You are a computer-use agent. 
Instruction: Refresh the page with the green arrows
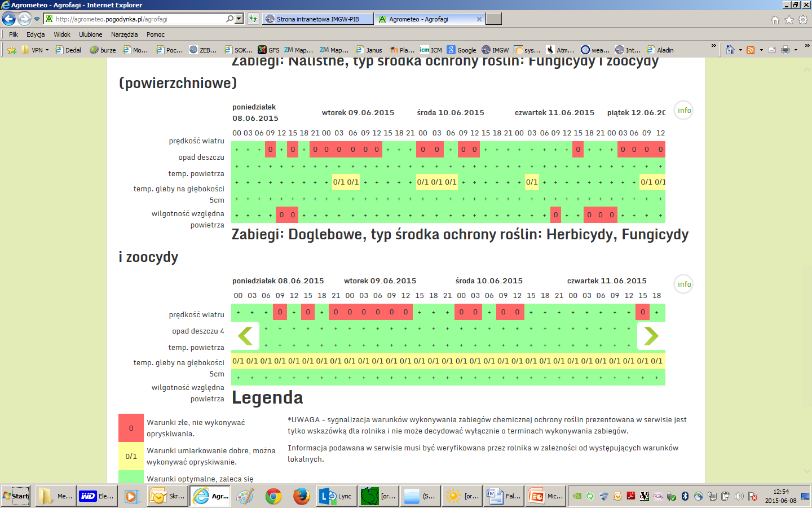(x=253, y=19)
